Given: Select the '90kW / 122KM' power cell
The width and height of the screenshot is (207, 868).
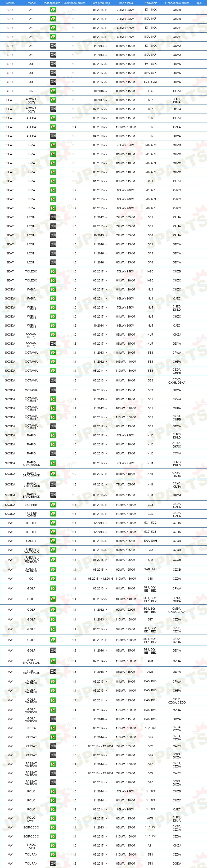Looking at the screenshot, I should click(126, 610).
